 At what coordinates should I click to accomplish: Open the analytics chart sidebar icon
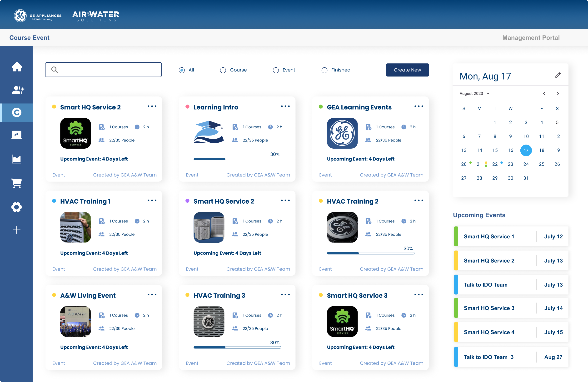pos(17,159)
